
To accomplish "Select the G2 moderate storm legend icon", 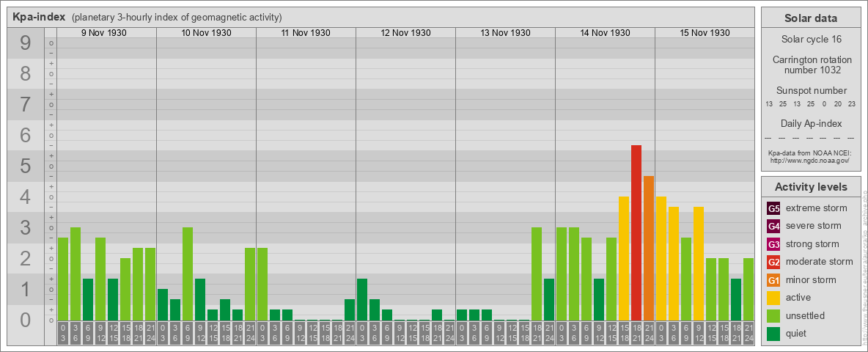I will tap(773, 262).
